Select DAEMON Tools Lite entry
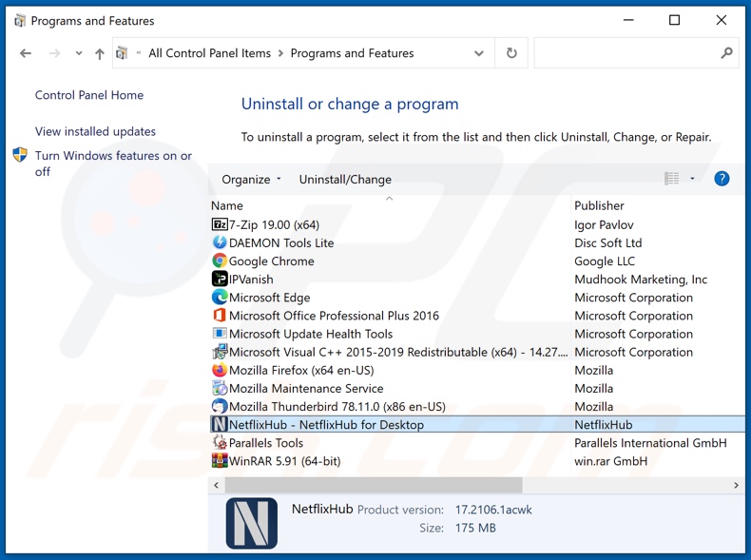The width and height of the screenshot is (751, 560). click(281, 242)
